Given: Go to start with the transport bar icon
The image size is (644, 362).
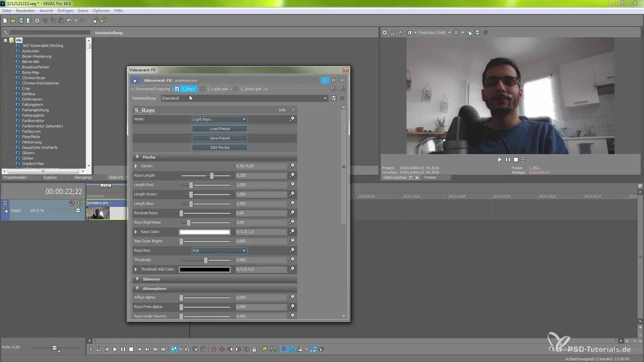Looking at the screenshot, I should 139,349.
